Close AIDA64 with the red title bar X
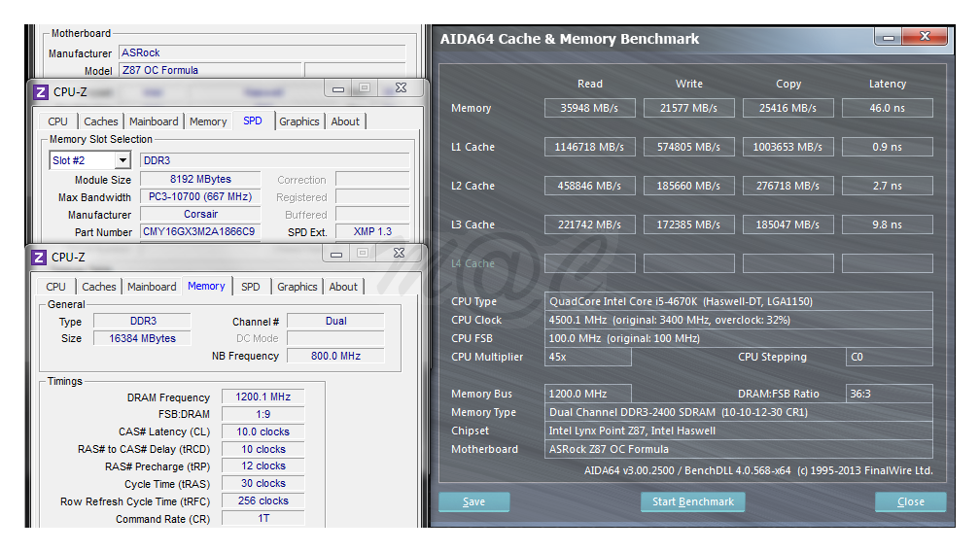This screenshot has height=552, width=980. (924, 38)
